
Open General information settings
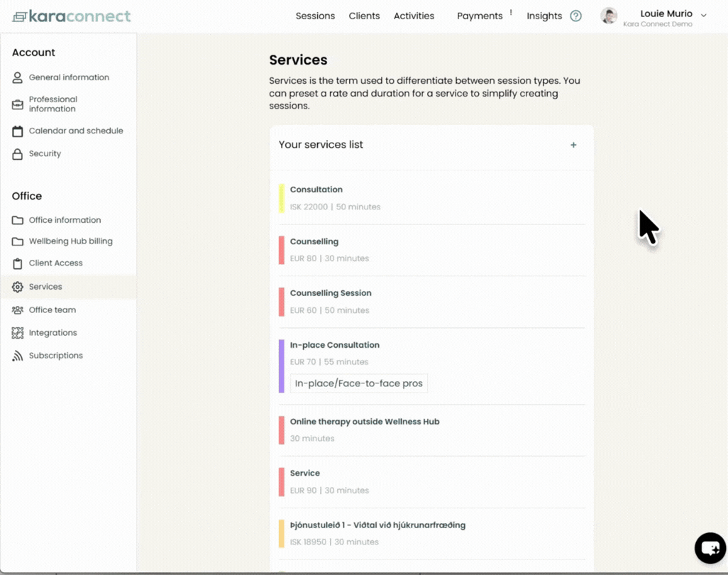(x=69, y=77)
